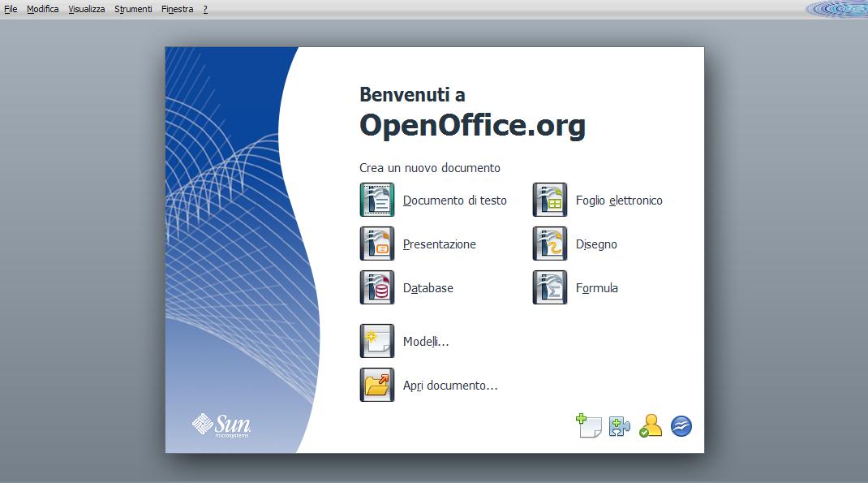Open the Visualizza menu
This screenshot has height=483, width=868.
tap(87, 9)
